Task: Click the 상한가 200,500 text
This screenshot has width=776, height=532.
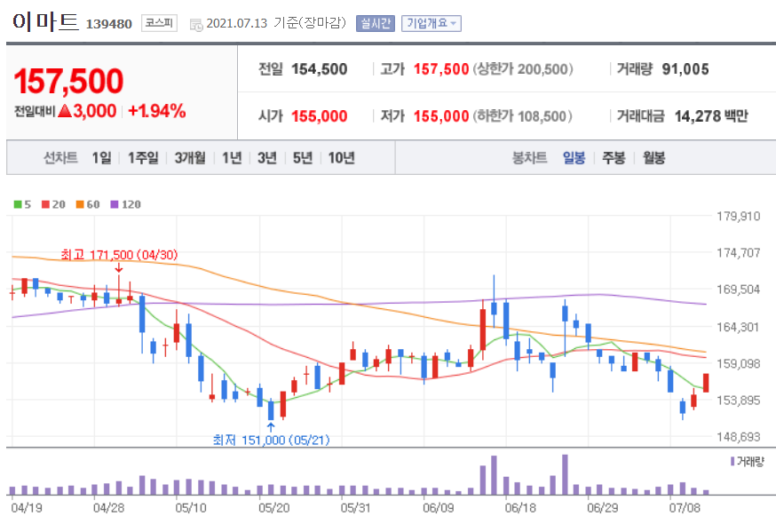Action: 523,69
